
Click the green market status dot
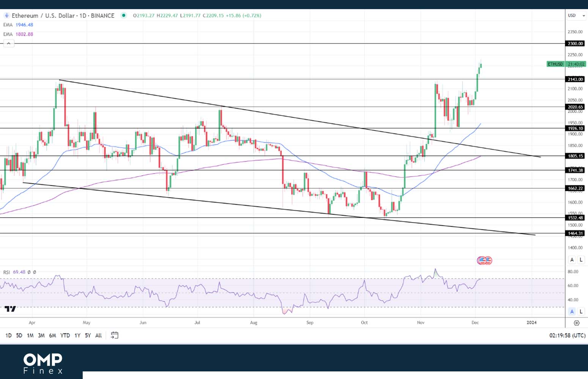tap(123, 16)
